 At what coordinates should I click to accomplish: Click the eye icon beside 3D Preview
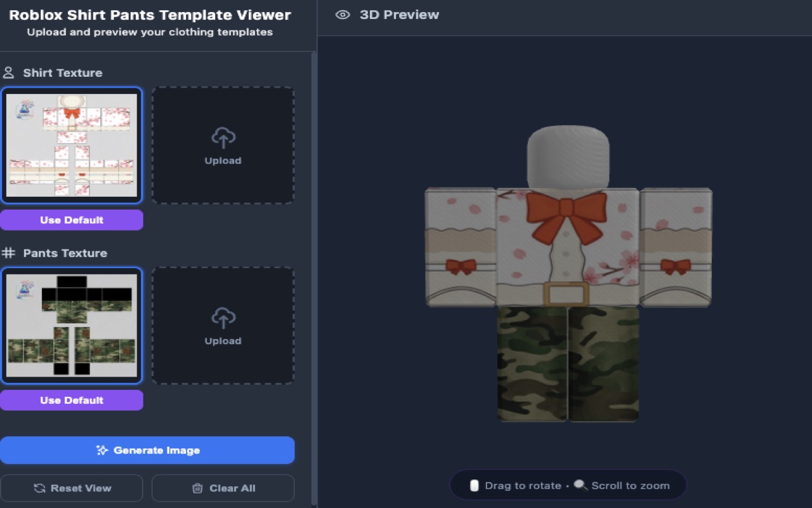343,15
